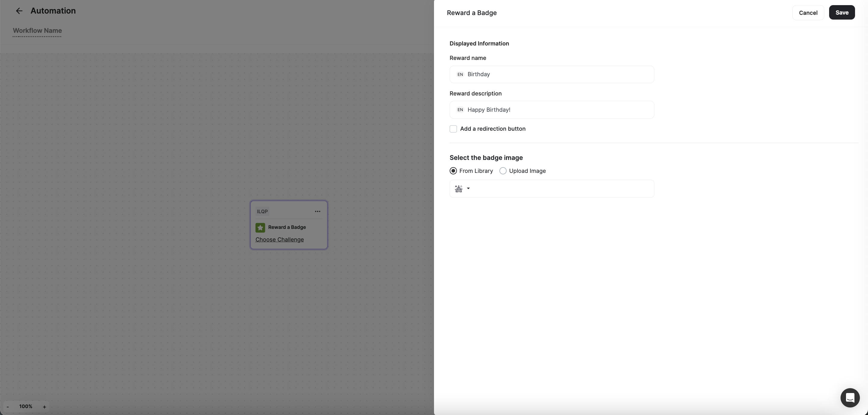Click the zoom out minus icon
Viewport: 868px width, 415px height.
pyautogui.click(x=8, y=407)
